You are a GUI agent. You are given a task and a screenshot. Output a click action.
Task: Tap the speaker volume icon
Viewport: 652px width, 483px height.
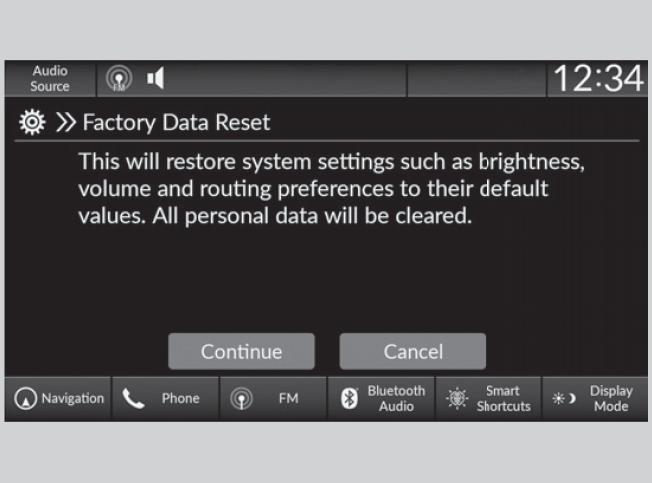tap(156, 79)
